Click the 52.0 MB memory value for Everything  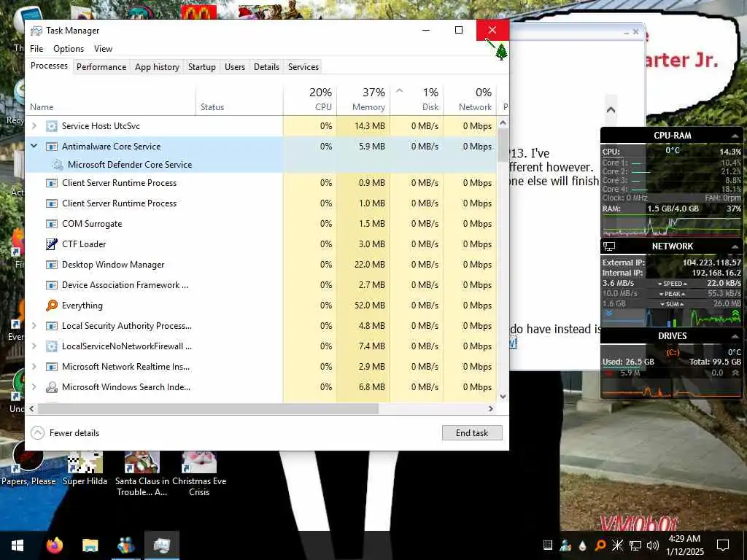pos(370,306)
